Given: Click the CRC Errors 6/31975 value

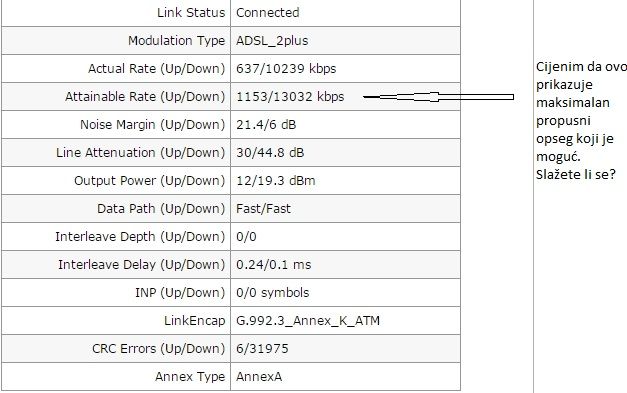Looking at the screenshot, I should [262, 349].
